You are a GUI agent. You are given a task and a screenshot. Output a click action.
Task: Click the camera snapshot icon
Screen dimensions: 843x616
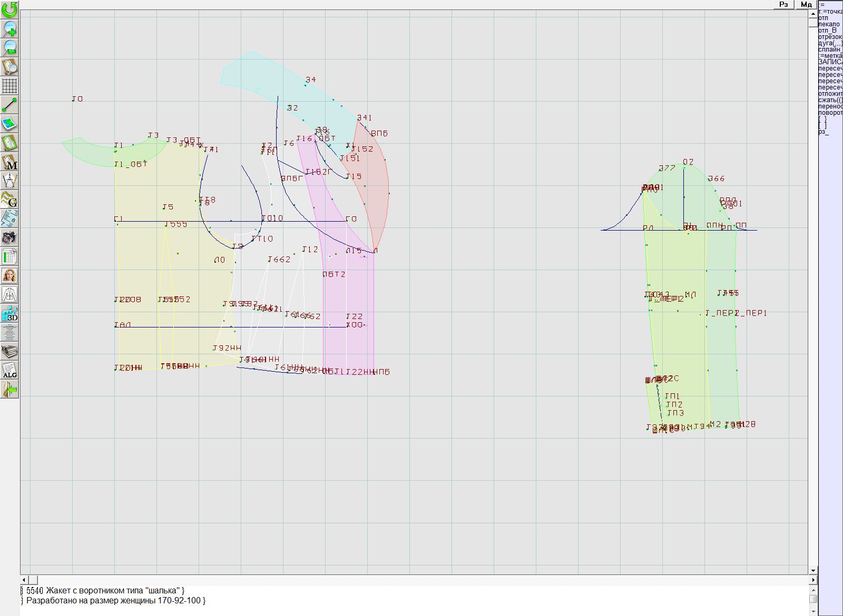pyautogui.click(x=9, y=237)
